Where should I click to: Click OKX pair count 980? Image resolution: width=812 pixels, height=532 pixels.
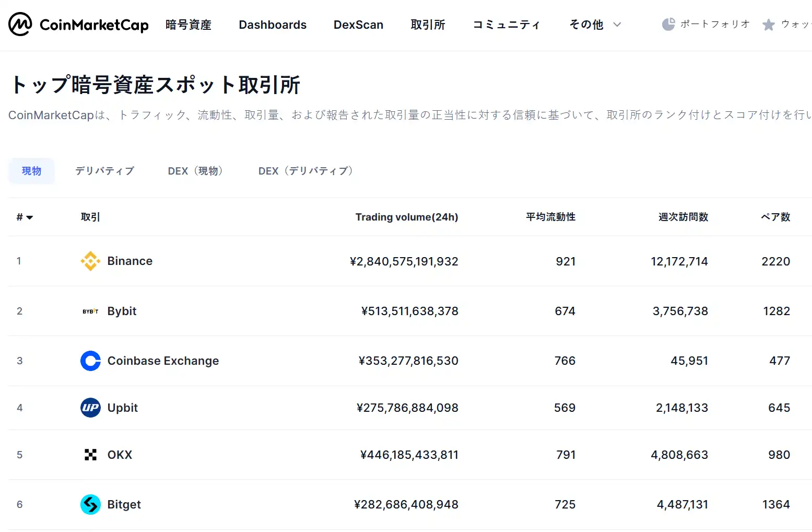[x=779, y=455]
